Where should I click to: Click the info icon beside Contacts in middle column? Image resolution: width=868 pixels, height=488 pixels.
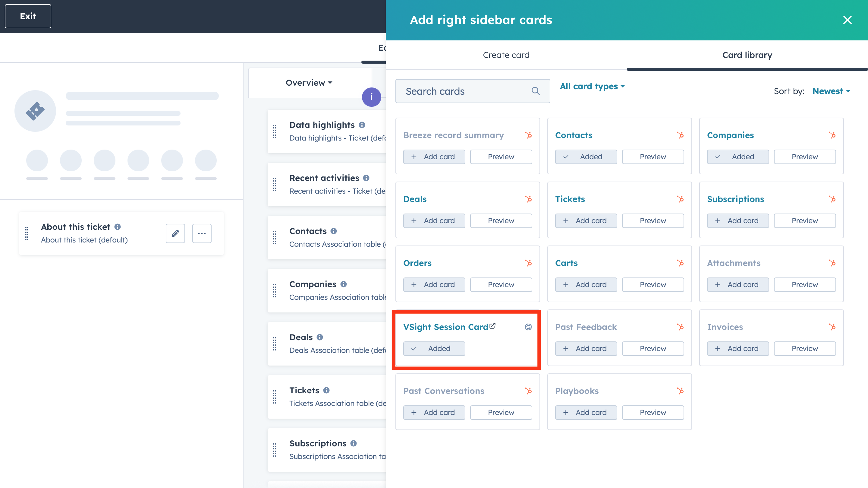pos(334,231)
